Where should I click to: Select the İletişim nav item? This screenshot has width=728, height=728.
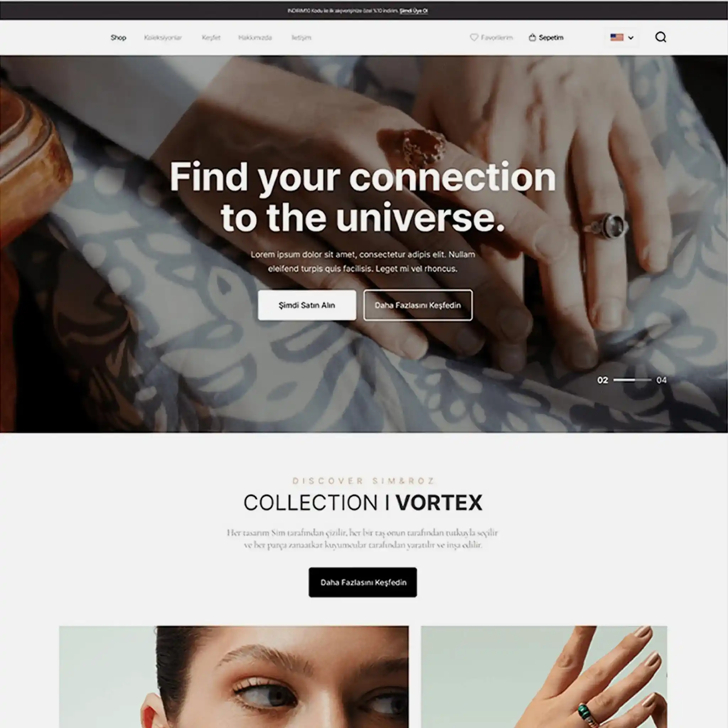point(301,38)
